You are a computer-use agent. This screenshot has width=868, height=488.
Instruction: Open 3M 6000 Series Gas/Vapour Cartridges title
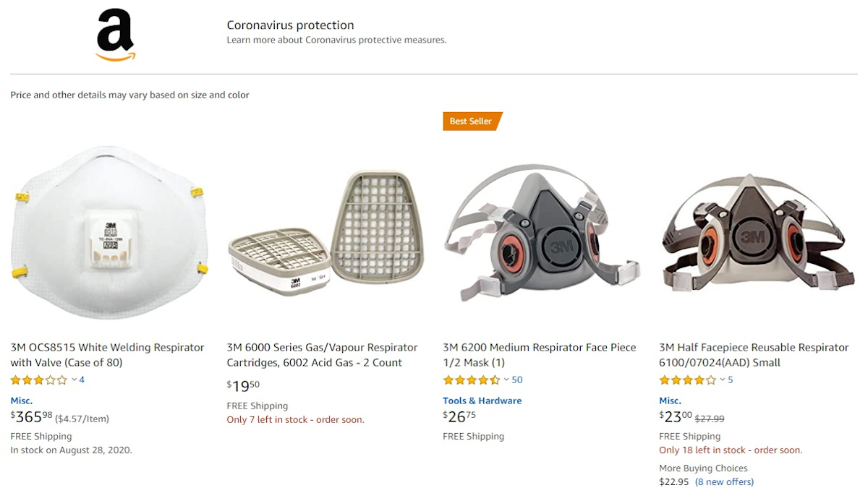(x=322, y=355)
